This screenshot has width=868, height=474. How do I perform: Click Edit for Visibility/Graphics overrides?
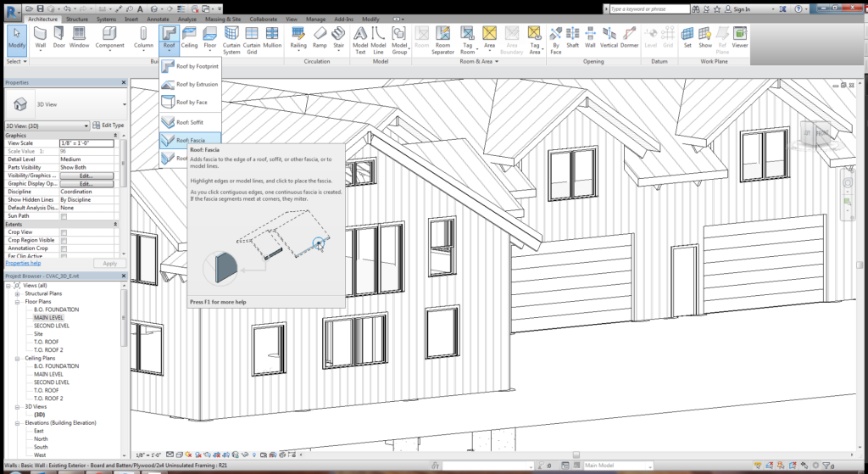[x=86, y=176]
